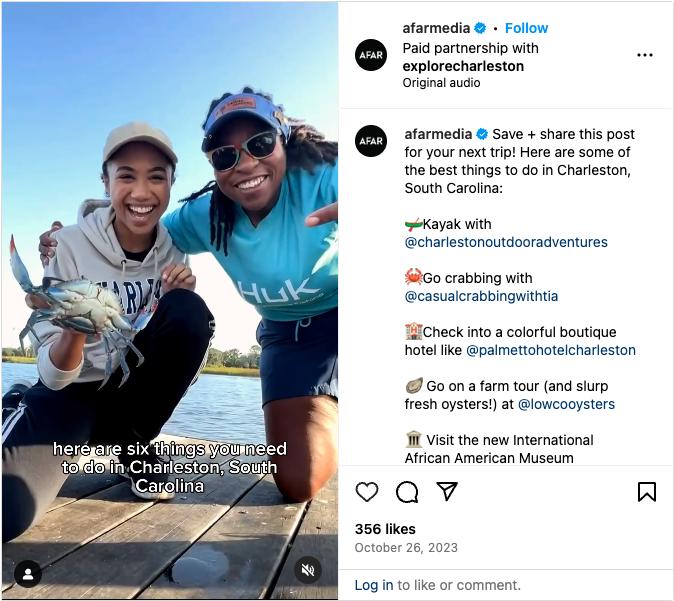
Task: Click Log in to comment
Action: coord(374,585)
